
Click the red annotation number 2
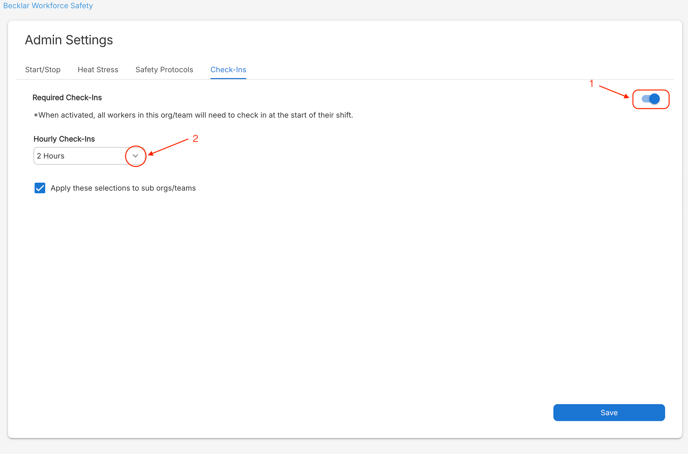pyautogui.click(x=195, y=139)
